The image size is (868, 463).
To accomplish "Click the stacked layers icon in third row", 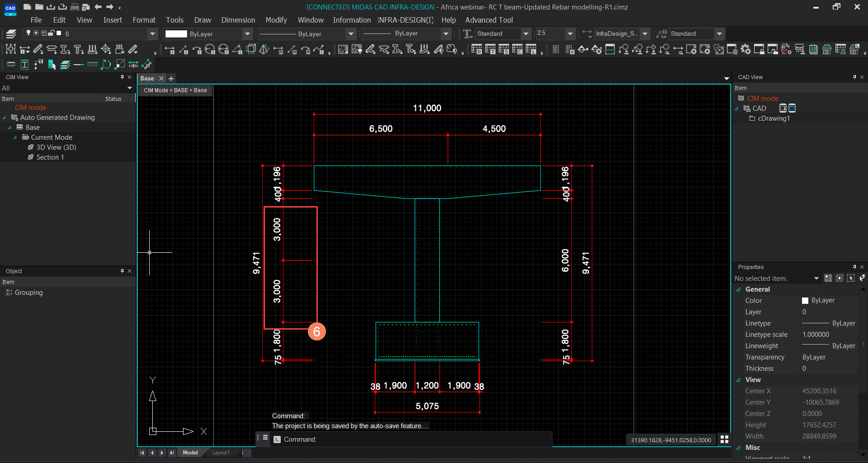I will (66, 65).
